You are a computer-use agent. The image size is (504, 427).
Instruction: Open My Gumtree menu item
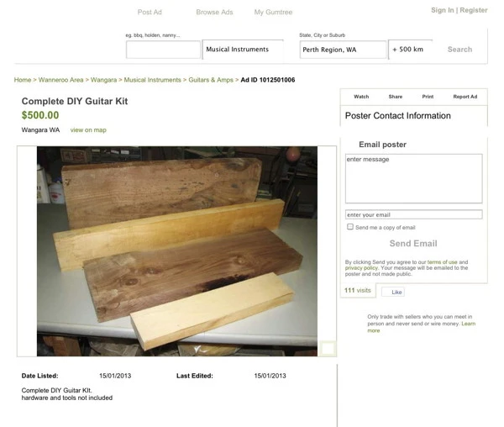(273, 13)
